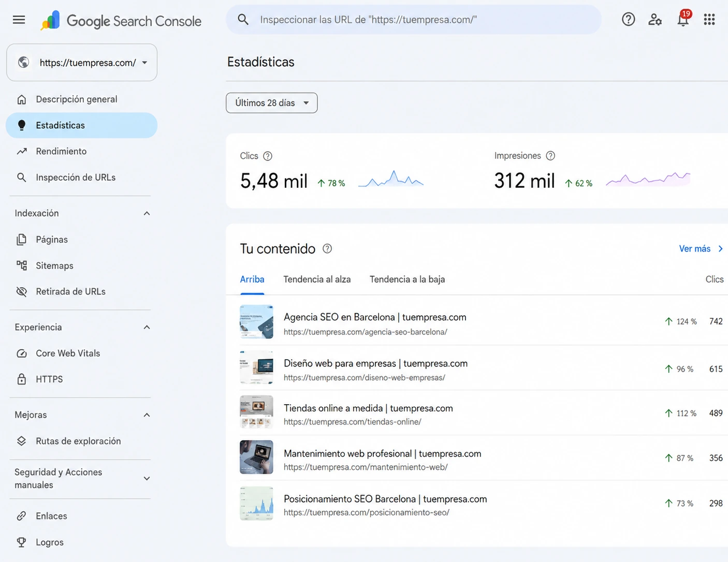
Task: Open Mantenimiento web profesional entry
Action: point(382,454)
